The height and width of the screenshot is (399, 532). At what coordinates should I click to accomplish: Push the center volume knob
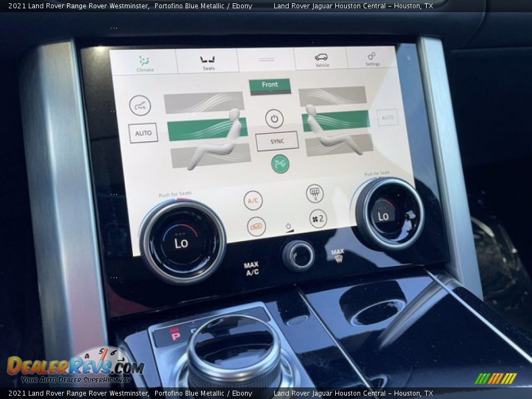pyautogui.click(x=299, y=256)
